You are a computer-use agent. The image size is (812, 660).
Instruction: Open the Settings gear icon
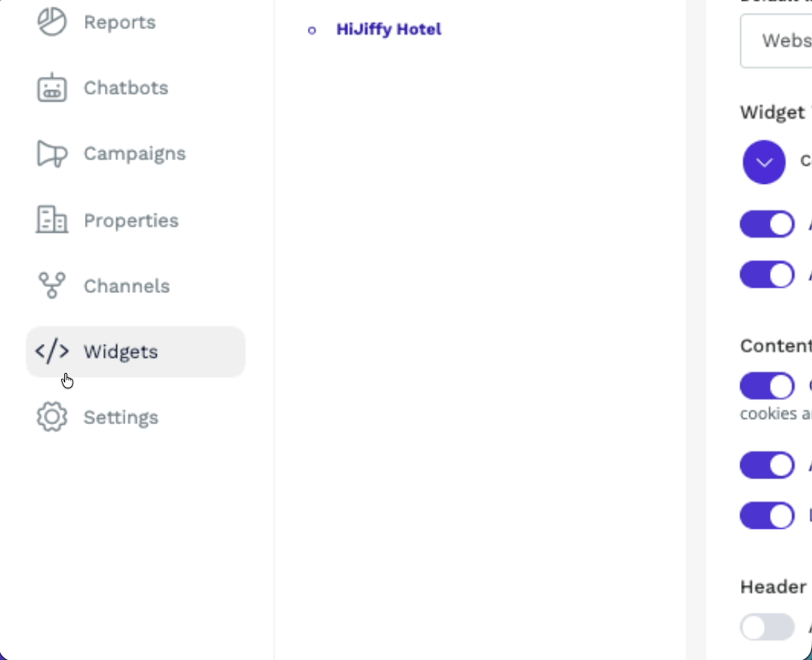[x=52, y=417]
